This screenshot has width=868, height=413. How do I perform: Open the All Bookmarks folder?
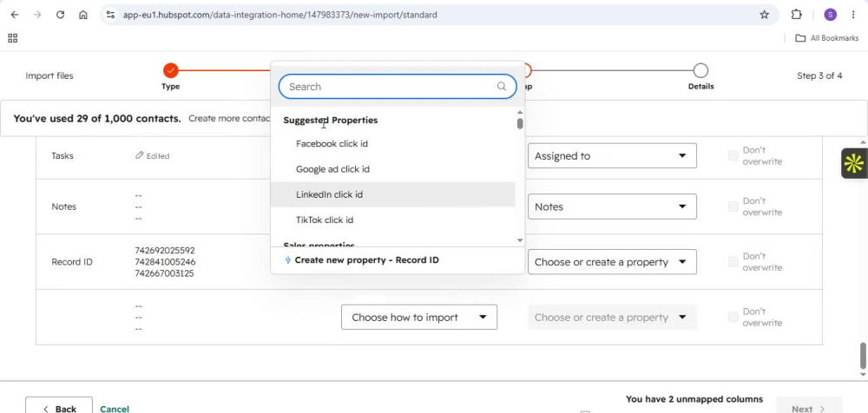pos(827,38)
